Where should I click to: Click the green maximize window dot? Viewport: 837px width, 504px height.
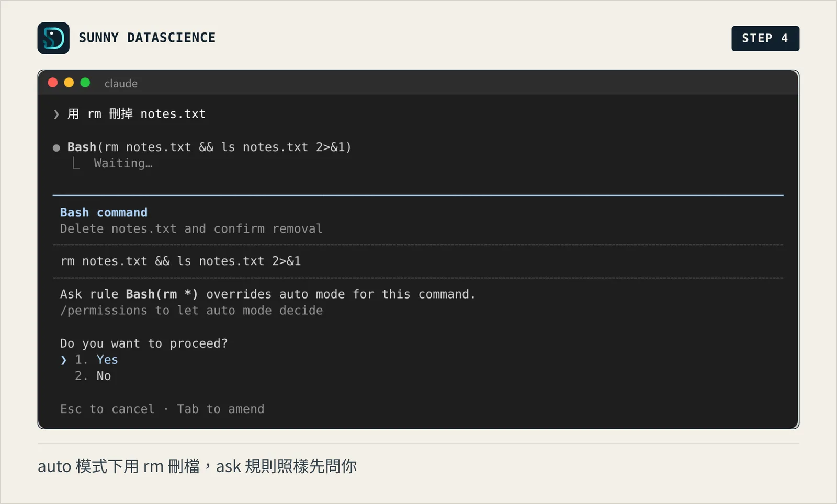coord(85,83)
